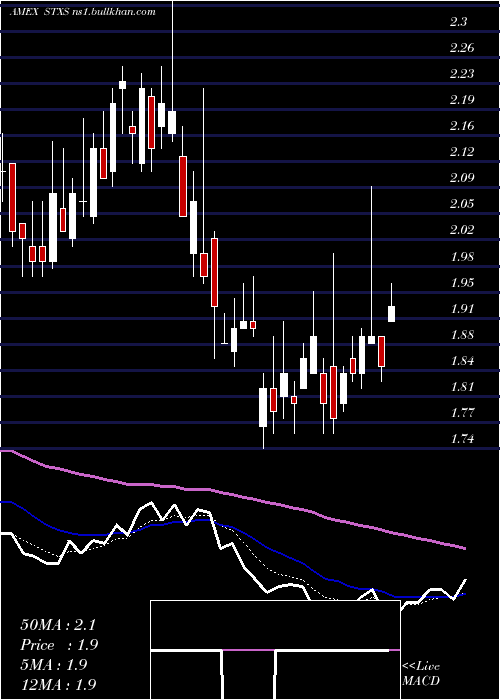Click the 'AMEX STXS ns1.bullkhan.com' chart title

pos(82,12)
